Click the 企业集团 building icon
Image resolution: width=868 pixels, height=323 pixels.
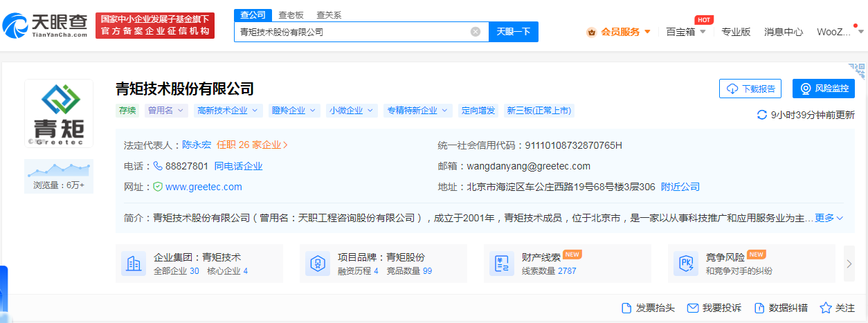click(x=134, y=264)
